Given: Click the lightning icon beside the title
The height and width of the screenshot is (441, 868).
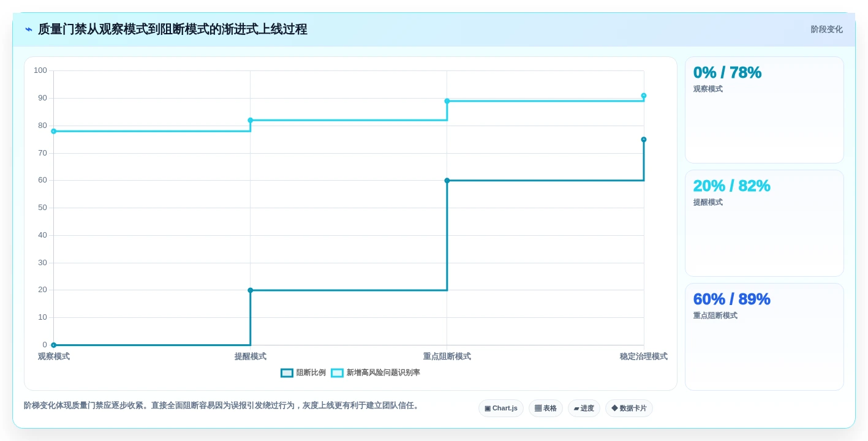Looking at the screenshot, I should [29, 29].
